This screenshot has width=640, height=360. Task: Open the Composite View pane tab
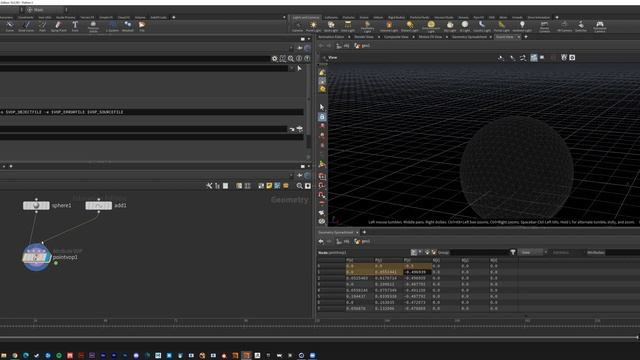396,37
